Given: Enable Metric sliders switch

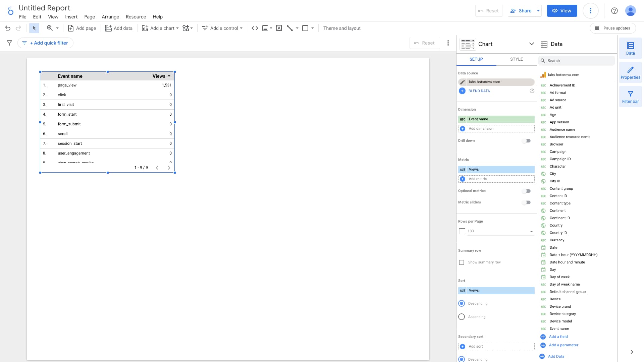Looking at the screenshot, I should point(527,202).
